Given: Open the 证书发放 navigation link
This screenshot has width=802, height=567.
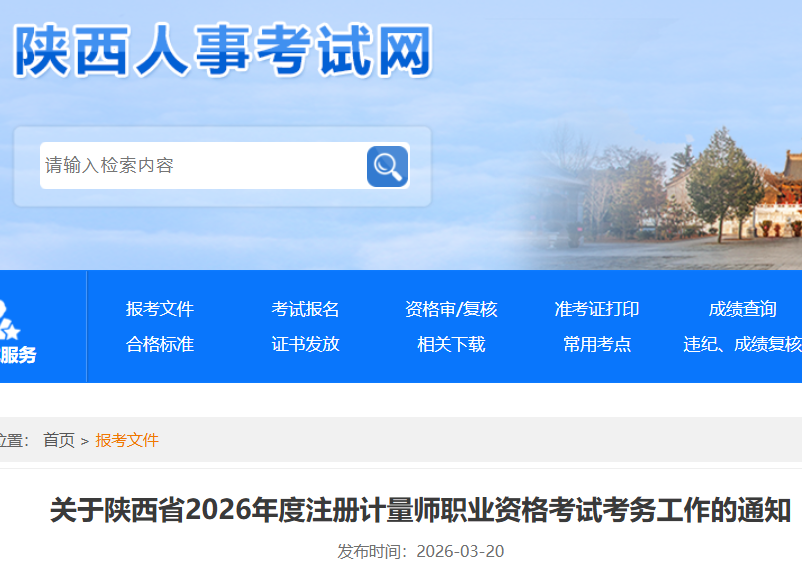Looking at the screenshot, I should tap(306, 344).
